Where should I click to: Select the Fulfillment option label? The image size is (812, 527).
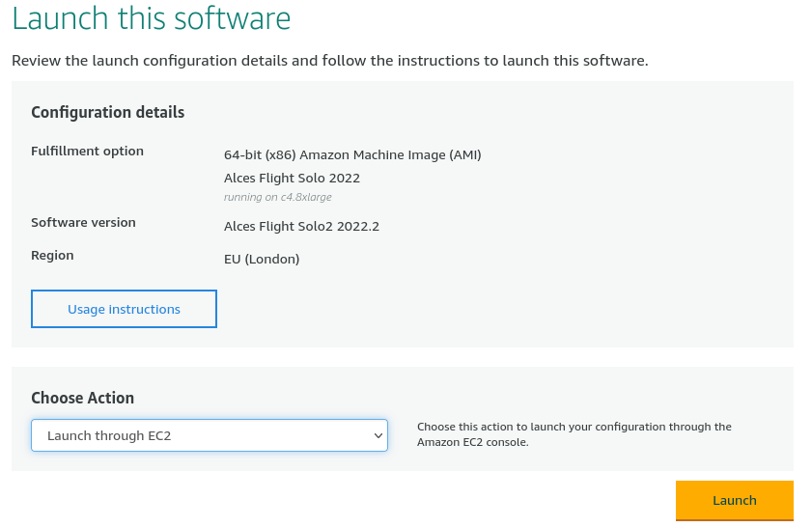coord(87,152)
